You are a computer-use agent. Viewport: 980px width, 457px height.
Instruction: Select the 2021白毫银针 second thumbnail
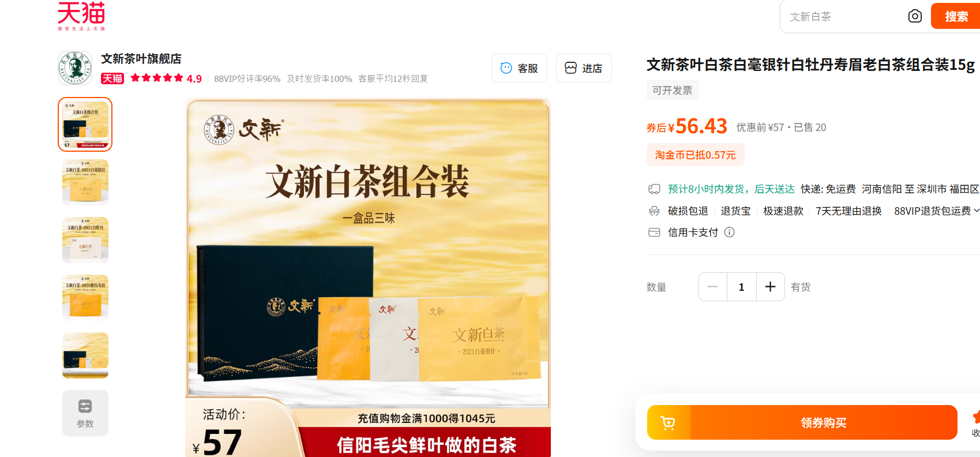(x=85, y=182)
